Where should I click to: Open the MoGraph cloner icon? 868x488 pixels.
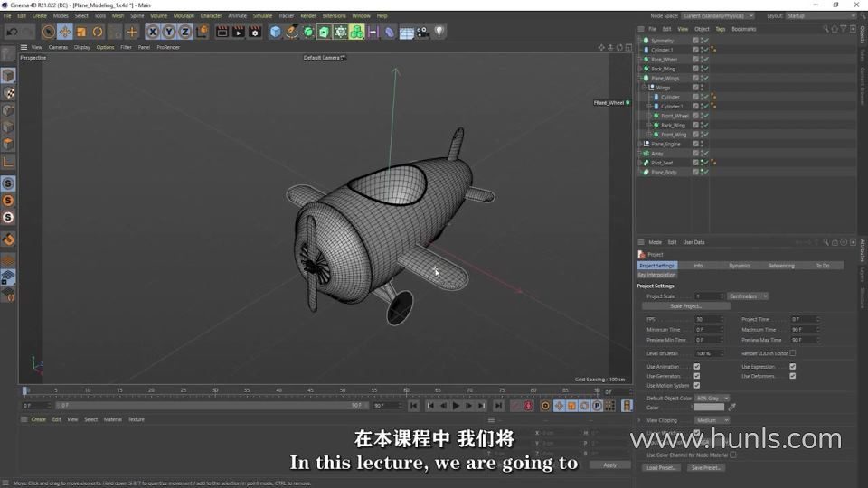click(x=357, y=33)
